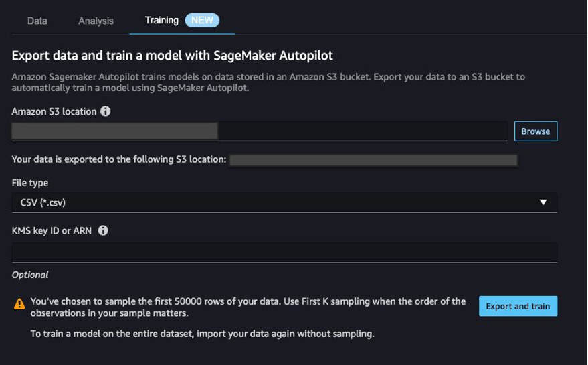Click the Optional label under KMS field

pyautogui.click(x=30, y=275)
